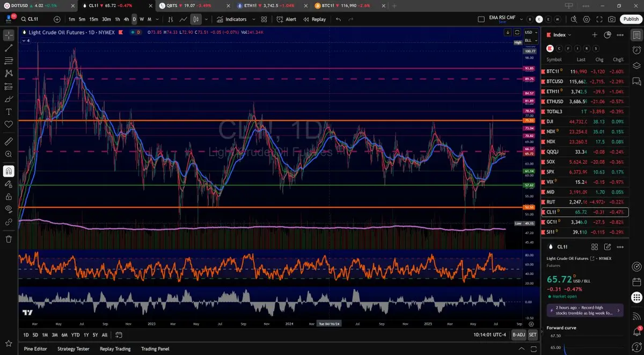Open the Indicators dialog

231,19
